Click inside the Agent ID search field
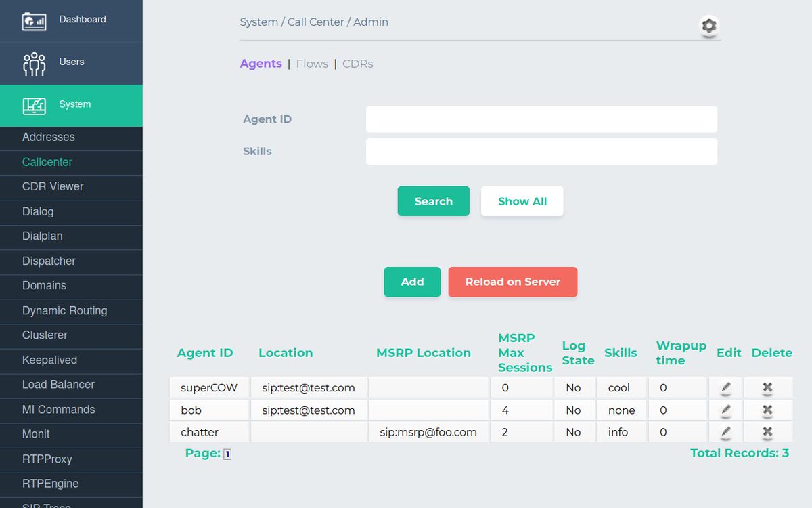The width and height of the screenshot is (812, 508). pos(541,119)
